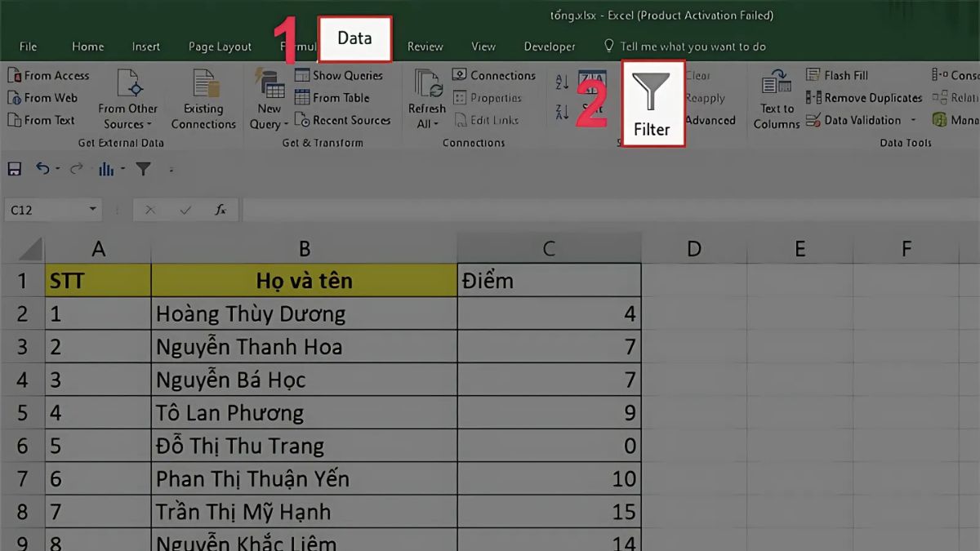Open the Developer tab
This screenshot has width=980, height=551.
(x=550, y=47)
